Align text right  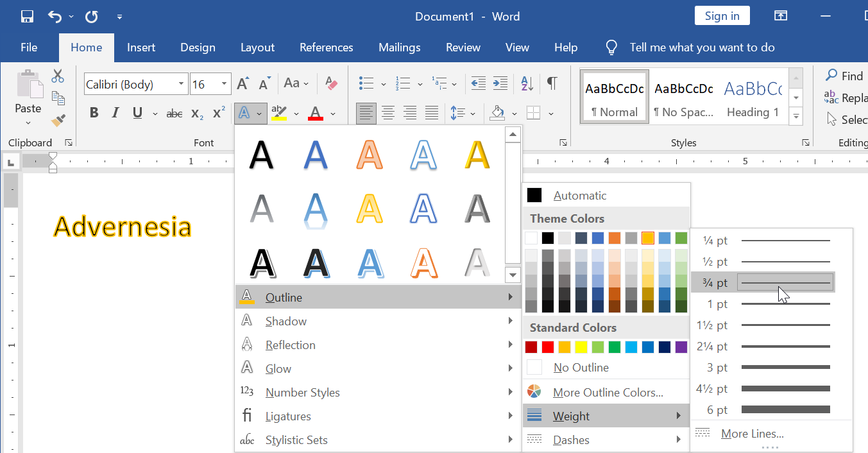(x=410, y=114)
